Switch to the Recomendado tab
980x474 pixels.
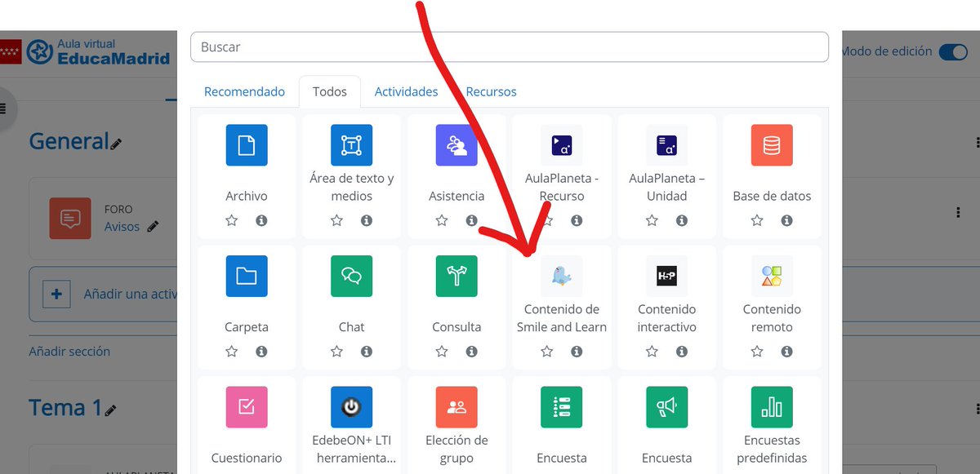(x=244, y=91)
